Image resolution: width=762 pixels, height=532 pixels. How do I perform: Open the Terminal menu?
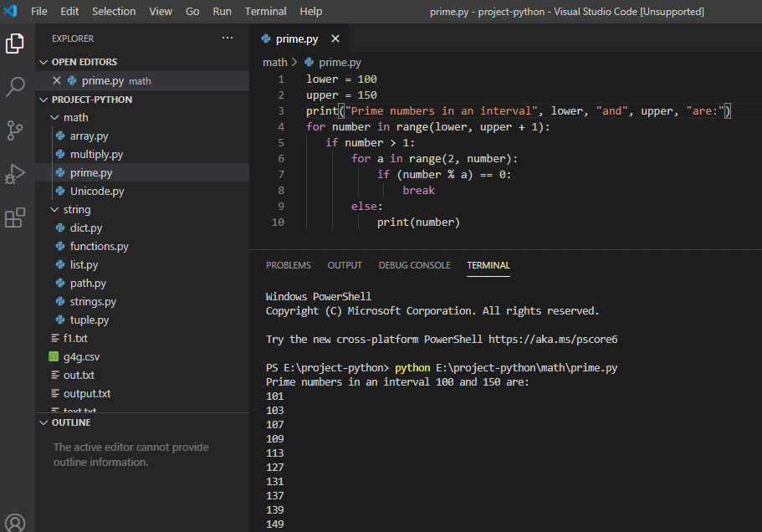tap(265, 12)
